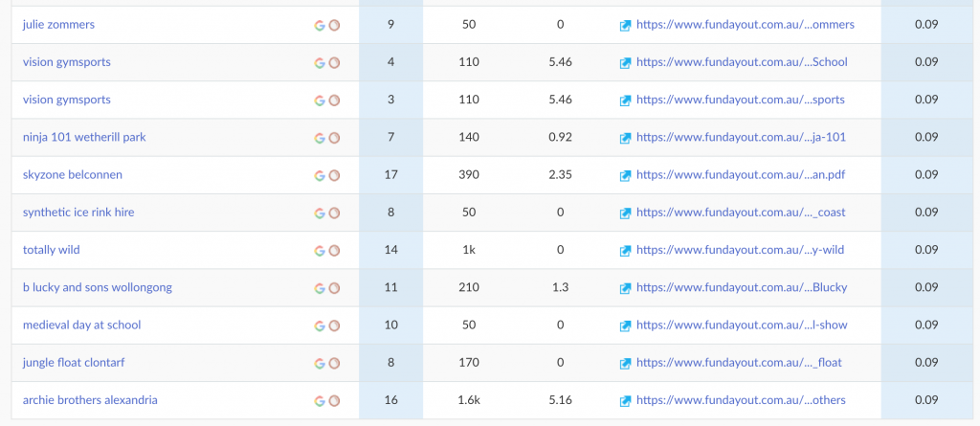Open the external link icon in the ninja 101 row
This screenshot has height=426, width=980.
625,138
